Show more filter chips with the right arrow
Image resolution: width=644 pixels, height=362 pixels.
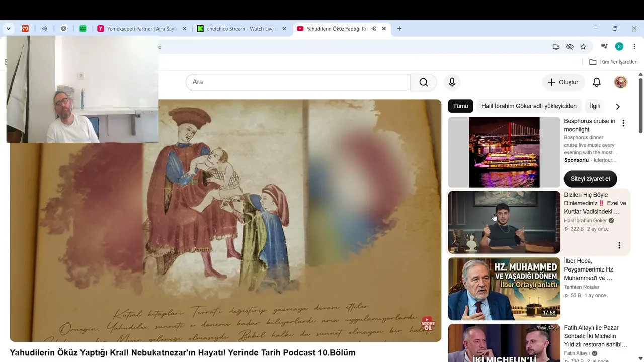click(618, 106)
